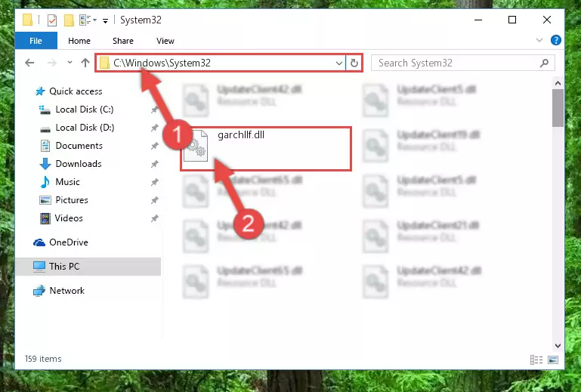Click the pin icon next to Videos
Image resolution: width=581 pixels, height=392 pixels.
click(x=155, y=218)
